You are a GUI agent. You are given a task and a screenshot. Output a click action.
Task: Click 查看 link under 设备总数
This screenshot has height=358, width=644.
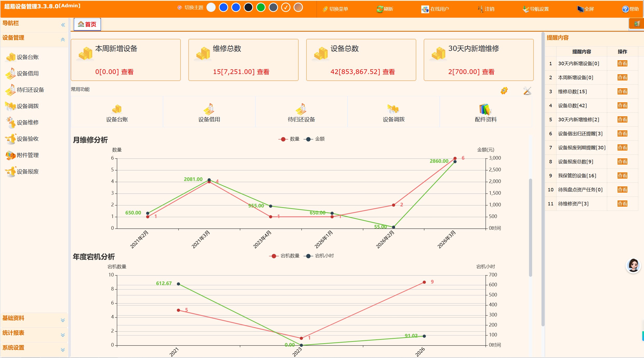tap(389, 72)
